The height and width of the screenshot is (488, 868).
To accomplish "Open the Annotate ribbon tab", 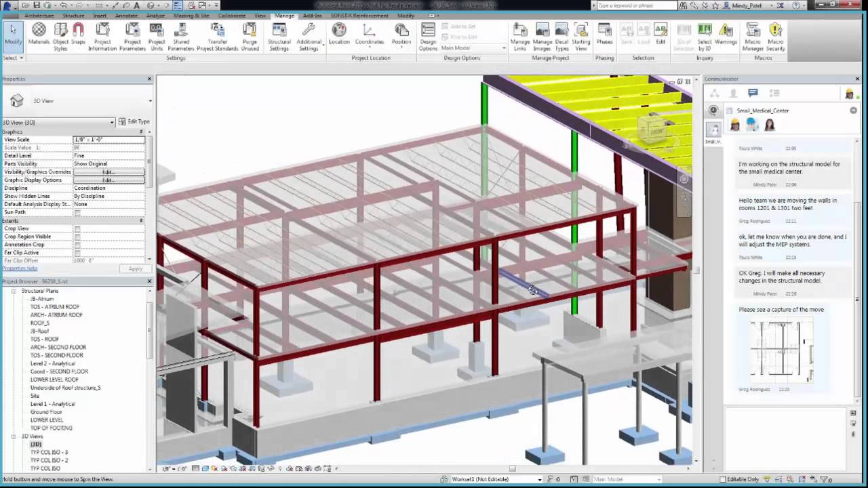I will pos(126,16).
